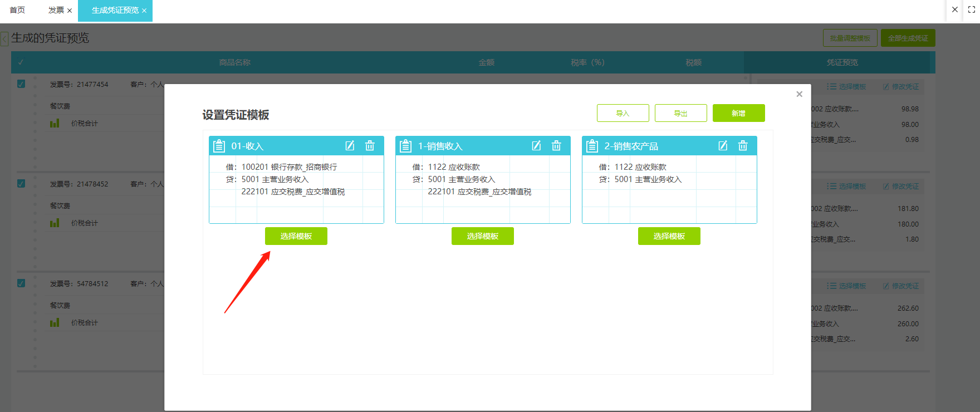Close the 设置凭证模板 dialog
The height and width of the screenshot is (412, 980).
pos(799,94)
